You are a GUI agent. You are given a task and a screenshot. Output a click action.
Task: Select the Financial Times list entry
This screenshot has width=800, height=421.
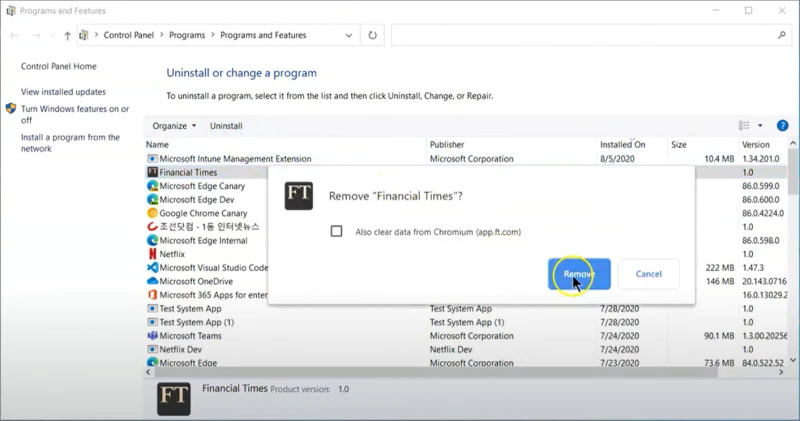point(188,172)
